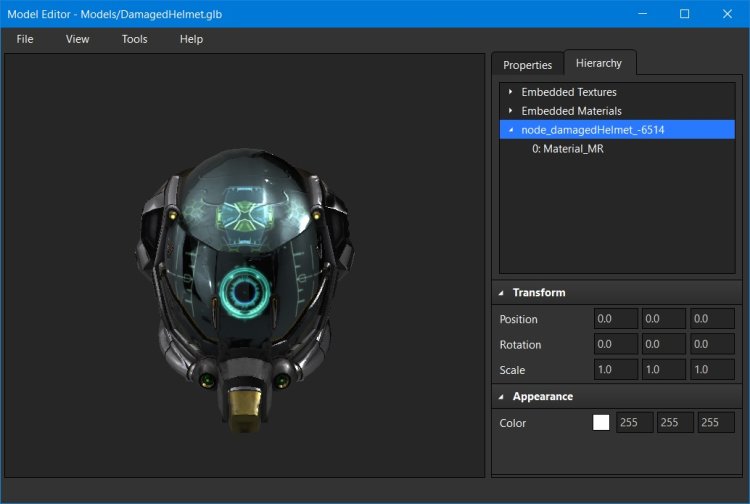
Task: Collapse the Appearance section
Action: (x=502, y=397)
